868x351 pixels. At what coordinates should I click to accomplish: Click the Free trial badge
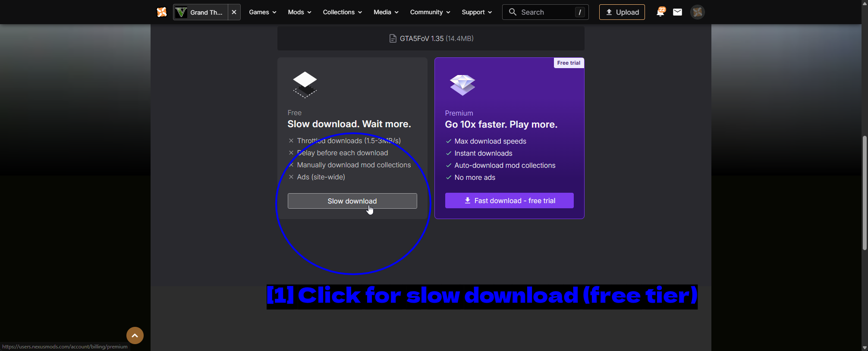[x=569, y=63]
